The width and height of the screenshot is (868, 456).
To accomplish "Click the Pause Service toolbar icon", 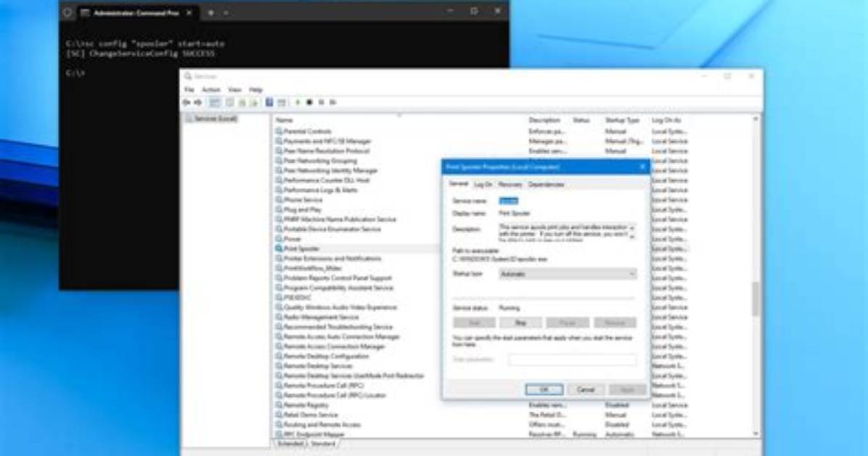I will point(321,102).
